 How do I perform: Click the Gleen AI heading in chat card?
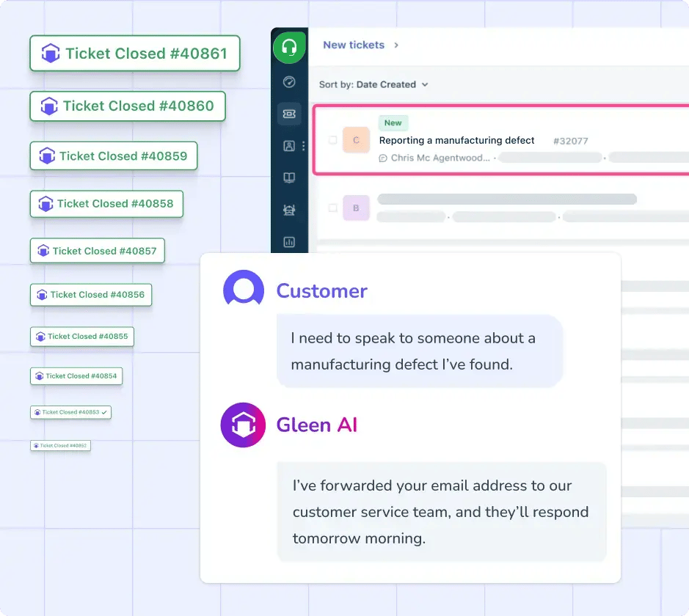(x=317, y=425)
